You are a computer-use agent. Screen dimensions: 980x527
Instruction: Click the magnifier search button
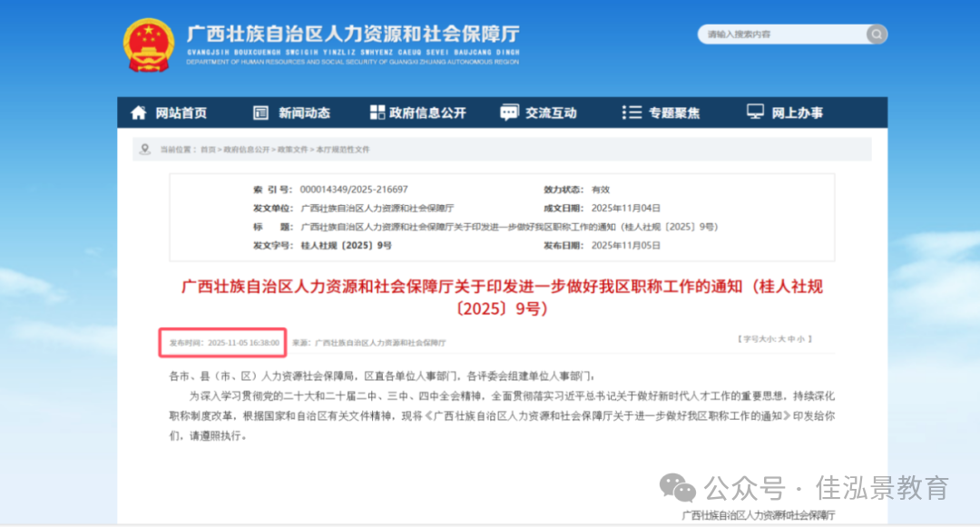click(876, 34)
